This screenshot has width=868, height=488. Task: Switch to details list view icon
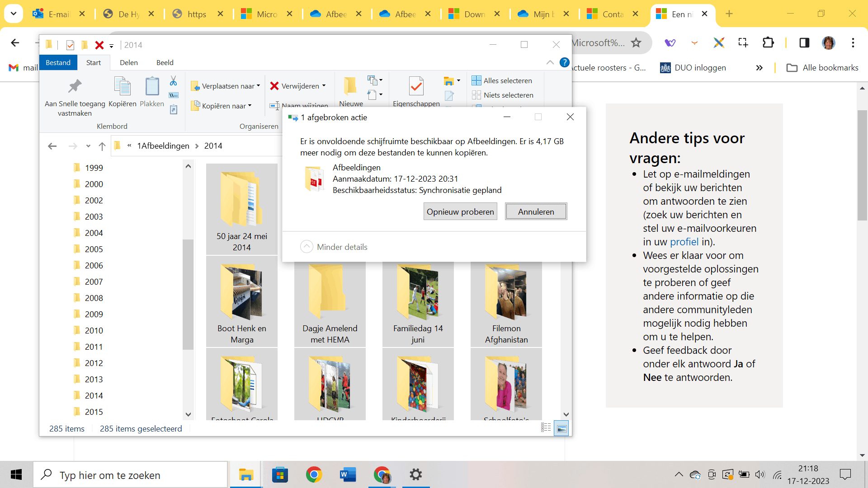pyautogui.click(x=546, y=428)
